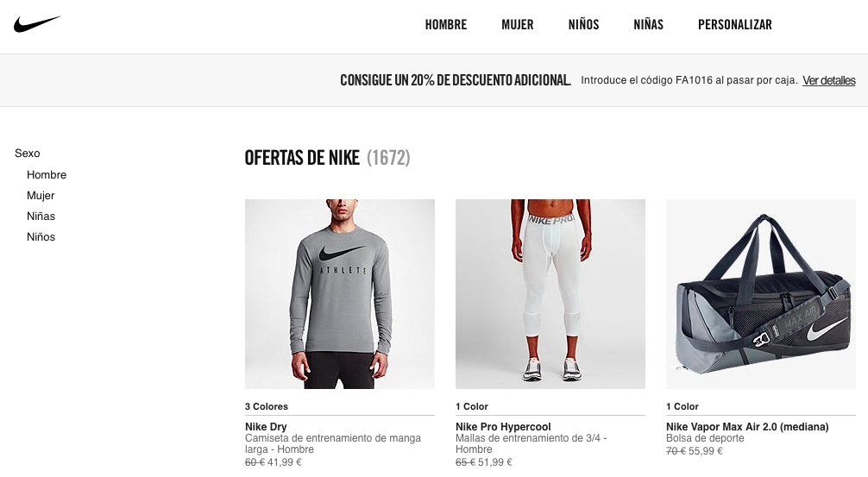Filter by Hombre in Sexo sidebar
The width and height of the screenshot is (868, 477).
coord(47,175)
